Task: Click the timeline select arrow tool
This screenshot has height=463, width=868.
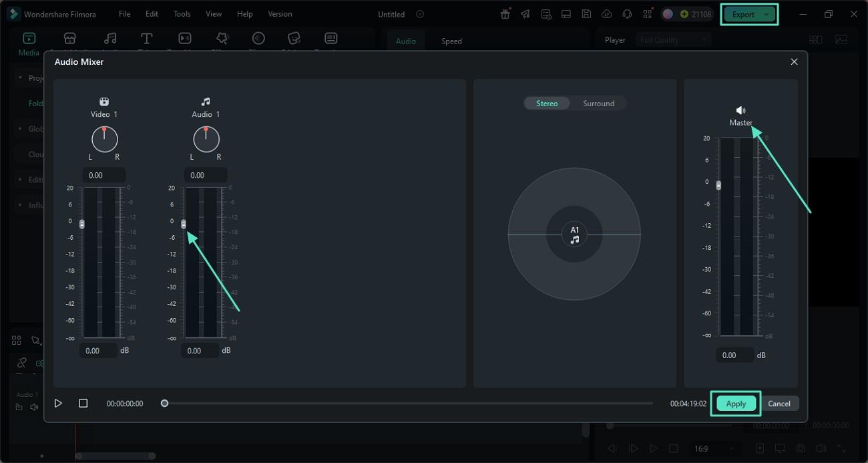Action: click(x=36, y=341)
